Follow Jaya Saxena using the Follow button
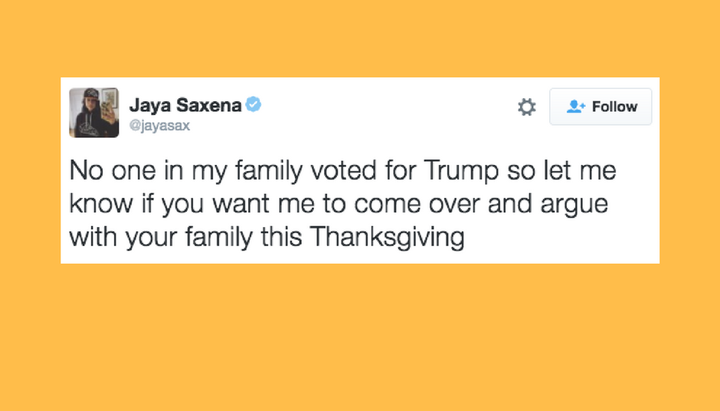This screenshot has height=411, width=720. pyautogui.click(x=601, y=107)
